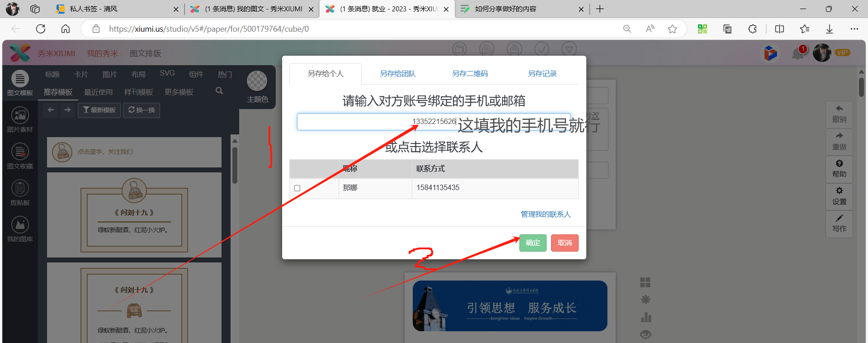Click the browser refresh button
The height and width of the screenshot is (343, 868).
pyautogui.click(x=41, y=29)
